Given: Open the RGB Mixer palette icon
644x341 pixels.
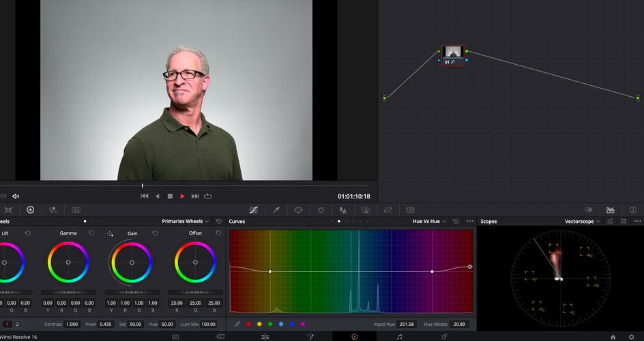Looking at the screenshot, I should point(53,209).
